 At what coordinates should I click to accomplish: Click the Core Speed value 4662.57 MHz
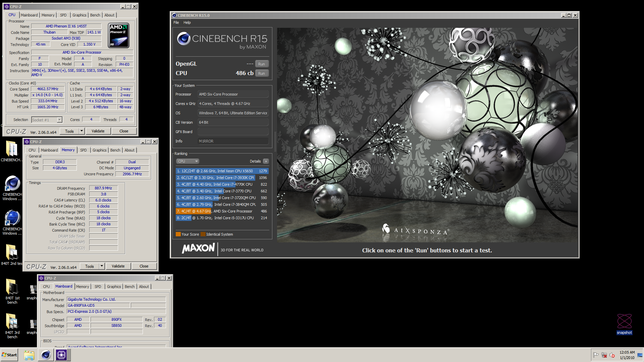click(x=48, y=89)
